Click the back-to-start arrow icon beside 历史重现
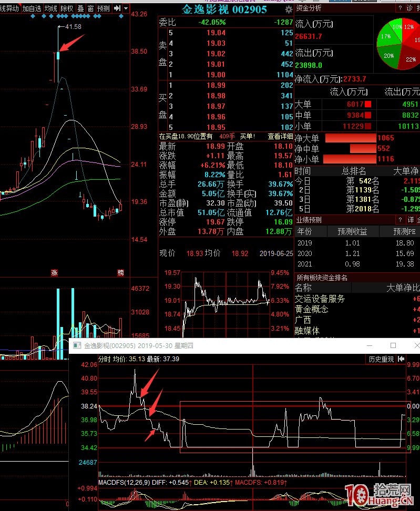 (401, 359)
